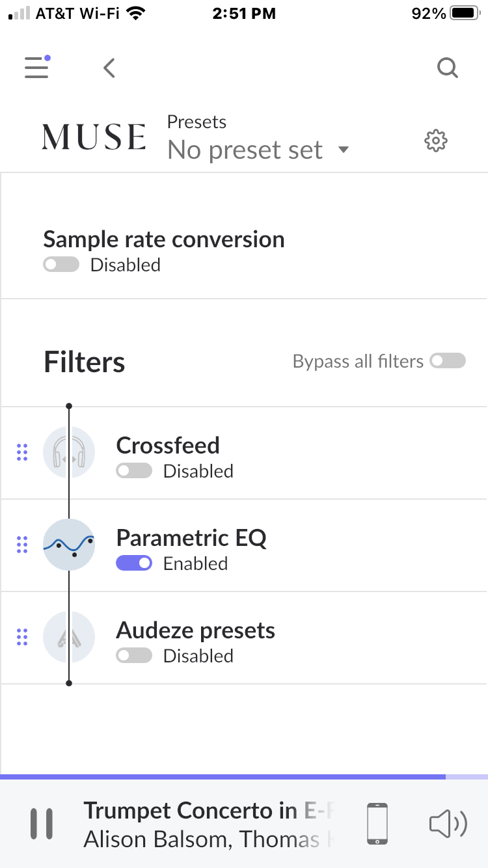Tap the Parametric EQ curve icon
Viewport: 488px width, 868px height.
69,545
